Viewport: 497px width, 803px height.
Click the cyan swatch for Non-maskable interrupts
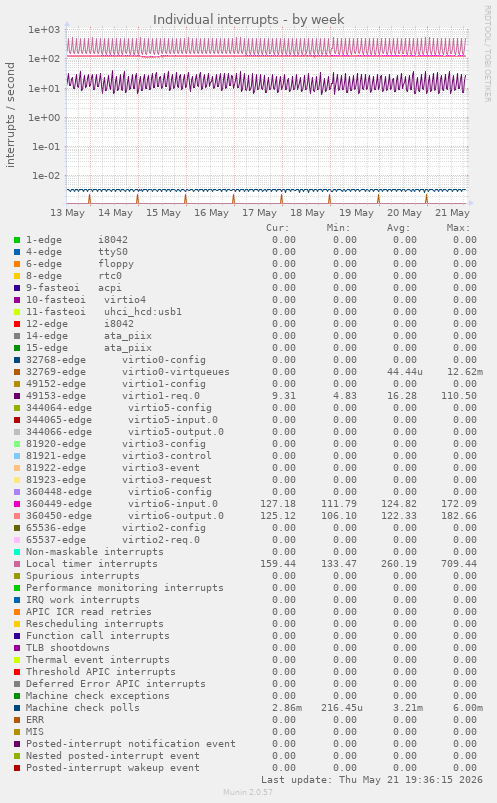pyautogui.click(x=17, y=552)
